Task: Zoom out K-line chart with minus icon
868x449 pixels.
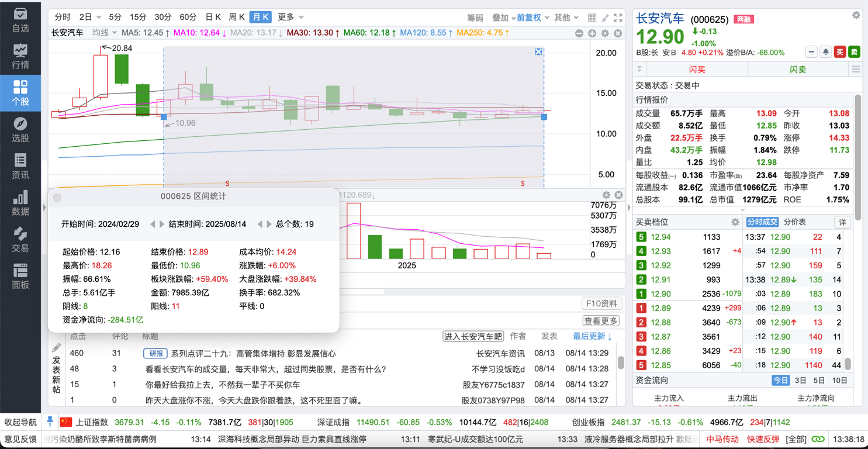Action: (579, 33)
